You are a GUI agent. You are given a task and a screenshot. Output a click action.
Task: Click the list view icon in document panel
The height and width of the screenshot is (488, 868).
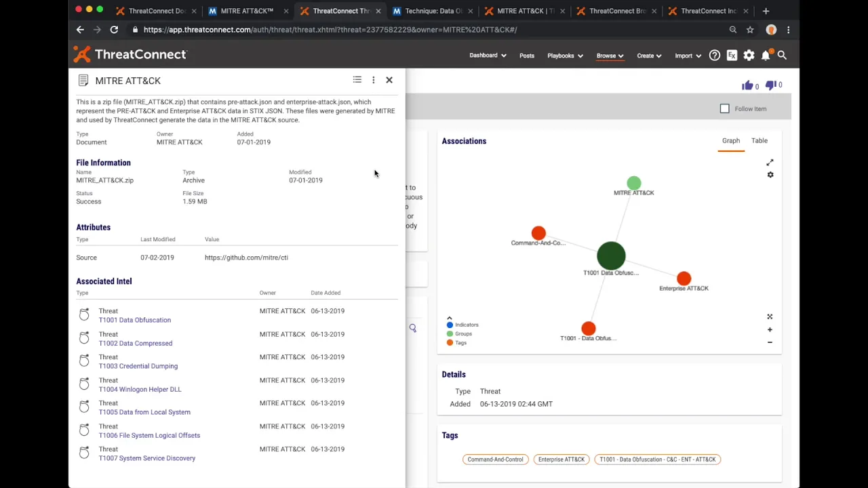357,80
